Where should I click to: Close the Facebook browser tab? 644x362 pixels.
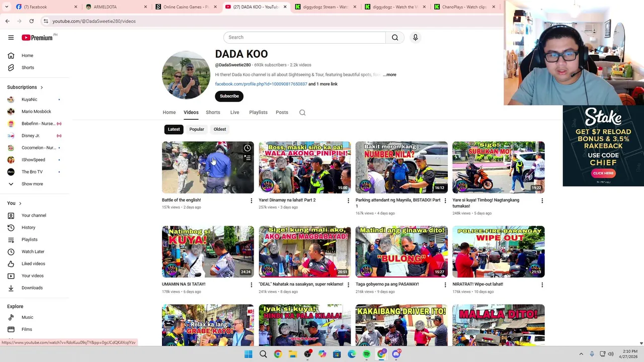76,7
